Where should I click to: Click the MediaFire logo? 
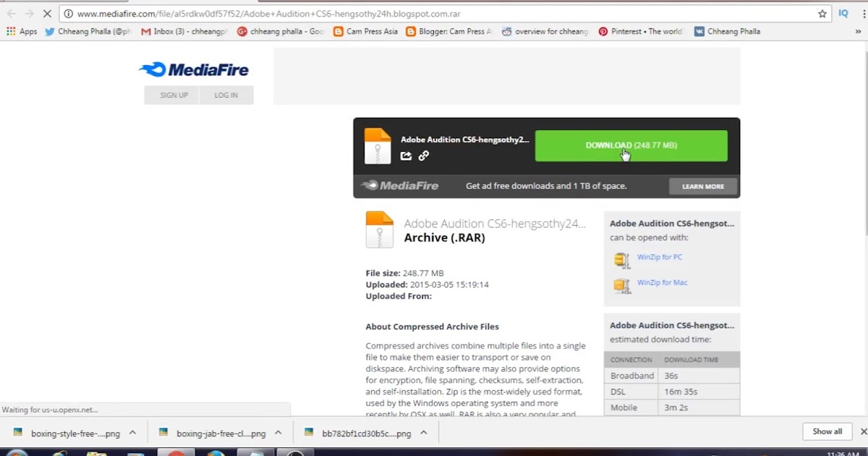click(194, 70)
